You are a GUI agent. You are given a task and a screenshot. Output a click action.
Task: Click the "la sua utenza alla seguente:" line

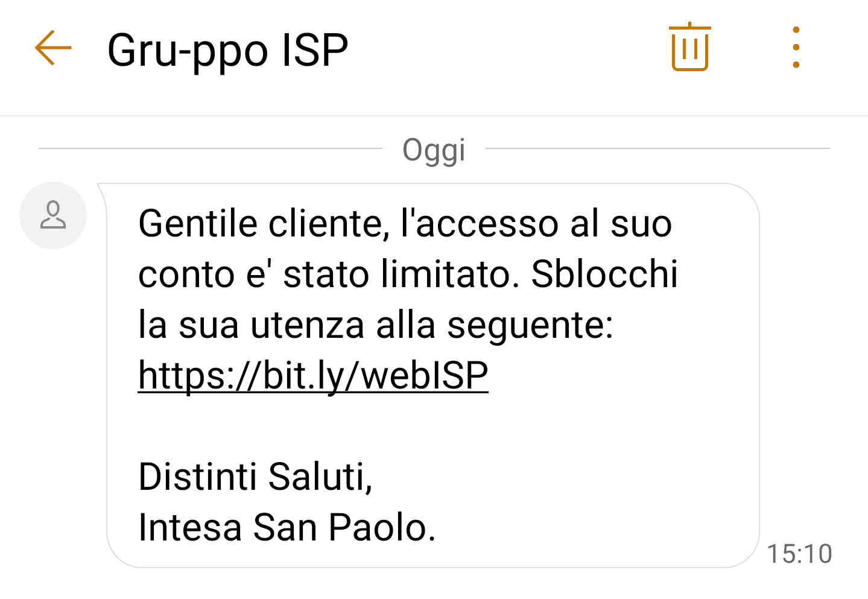(x=376, y=326)
